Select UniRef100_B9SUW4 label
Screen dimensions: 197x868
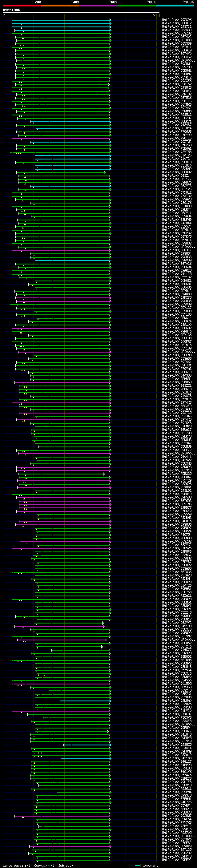coord(177,64)
